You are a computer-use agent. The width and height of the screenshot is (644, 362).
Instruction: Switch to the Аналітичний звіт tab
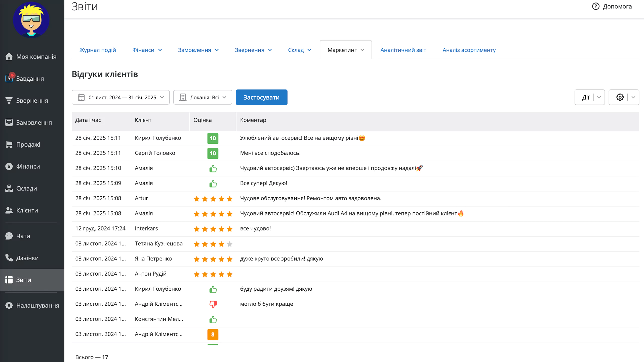tap(403, 50)
